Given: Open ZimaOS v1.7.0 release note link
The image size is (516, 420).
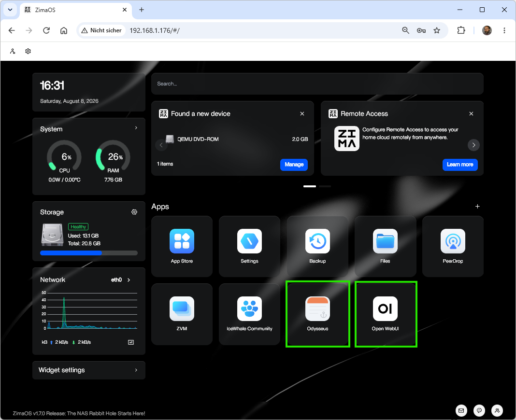Looking at the screenshot, I should pos(79,413).
